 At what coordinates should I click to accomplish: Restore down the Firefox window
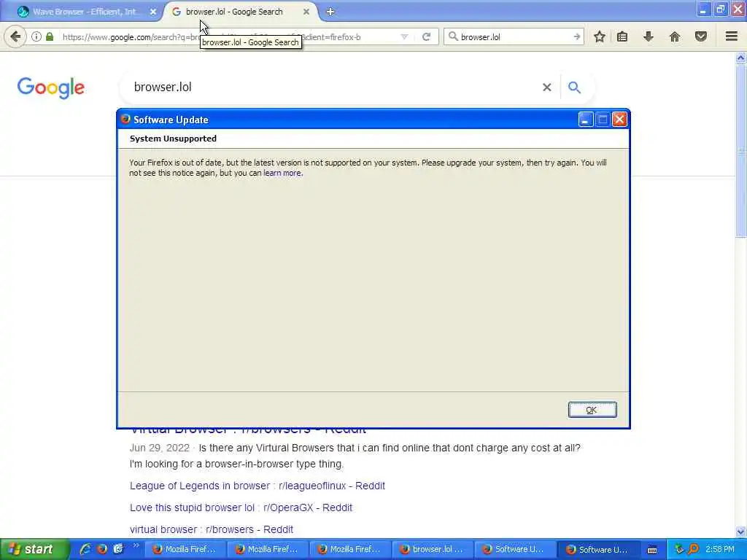pos(720,9)
